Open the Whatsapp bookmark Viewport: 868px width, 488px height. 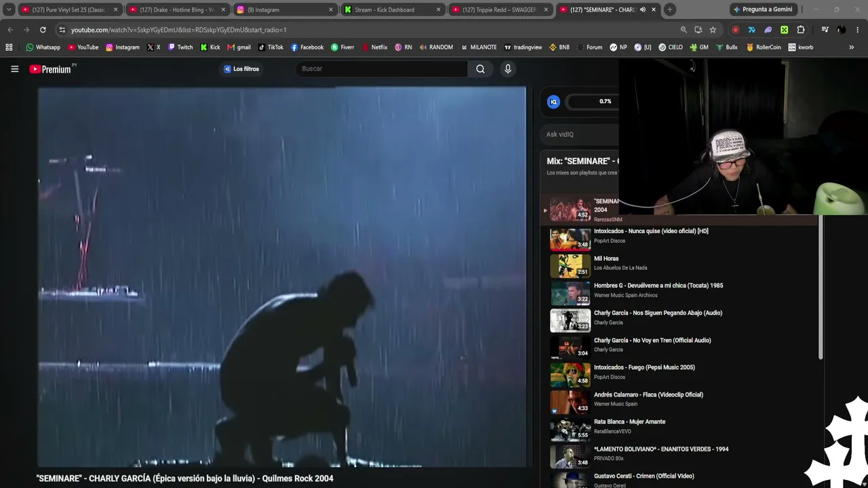point(43,47)
